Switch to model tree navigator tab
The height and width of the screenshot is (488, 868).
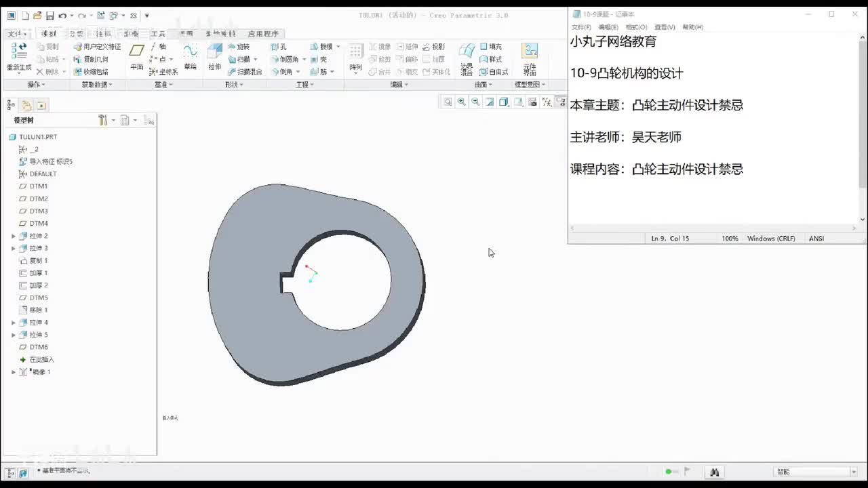coord(11,105)
